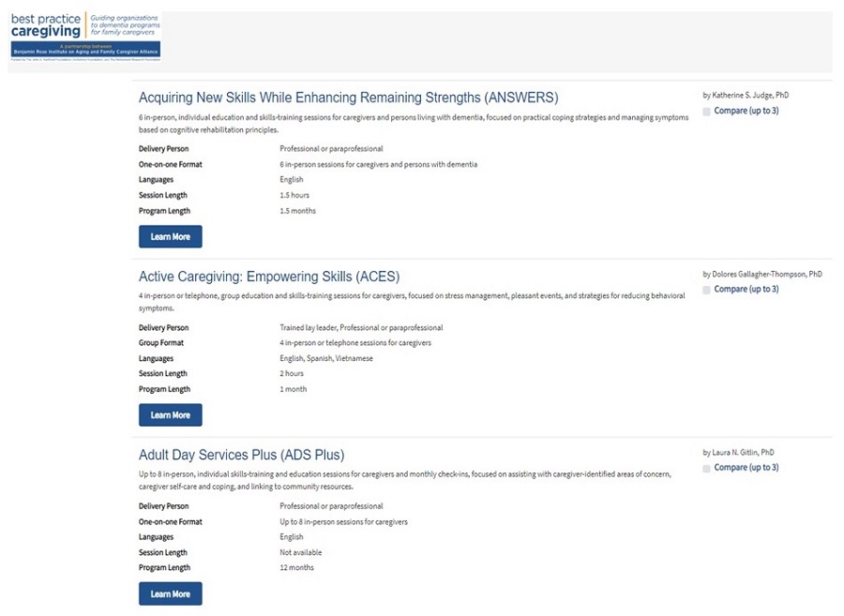Open the Active Caregiving (ACES) title link
The image size is (844, 616).
click(268, 277)
